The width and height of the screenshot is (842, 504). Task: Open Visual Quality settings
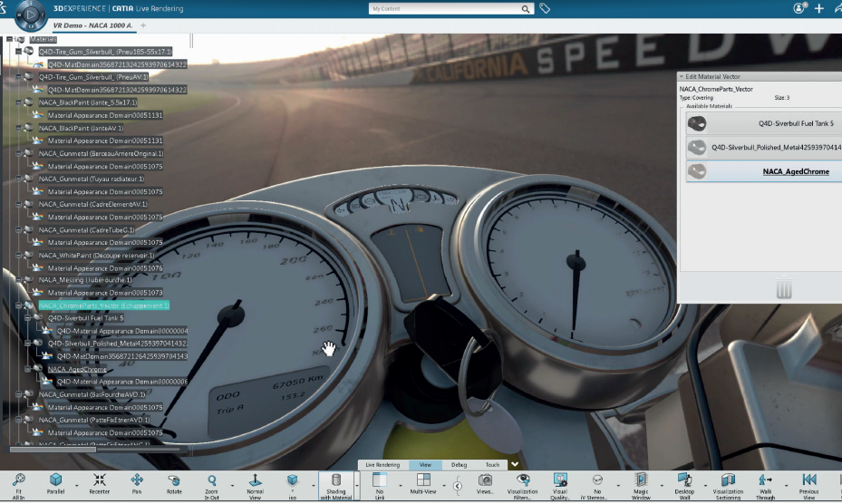tap(559, 486)
